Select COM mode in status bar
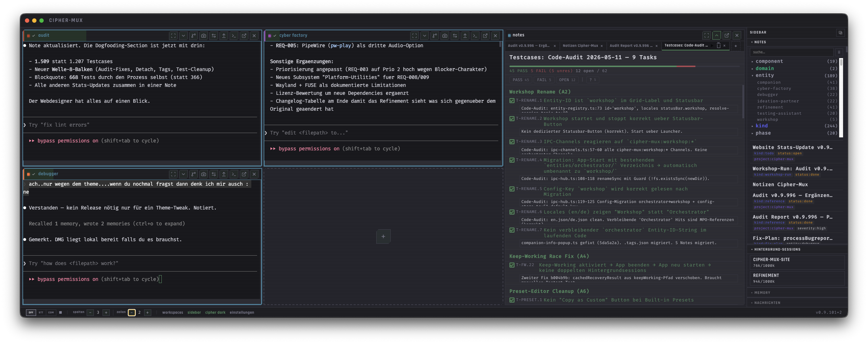The image size is (868, 344). point(51,313)
